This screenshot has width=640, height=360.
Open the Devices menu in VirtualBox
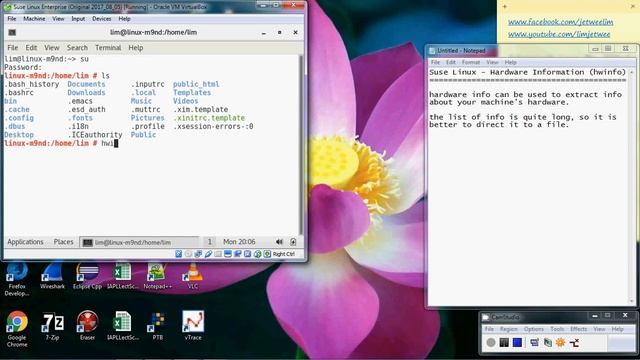coord(101,19)
